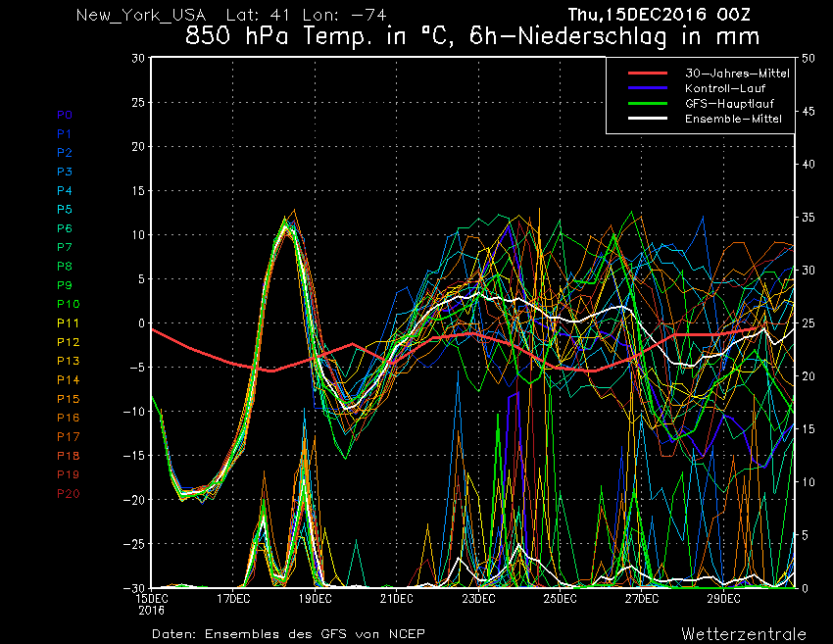This screenshot has width=833, height=644.
Task: Click the blue Kontroll-Lauf legend line
Action: (x=648, y=87)
